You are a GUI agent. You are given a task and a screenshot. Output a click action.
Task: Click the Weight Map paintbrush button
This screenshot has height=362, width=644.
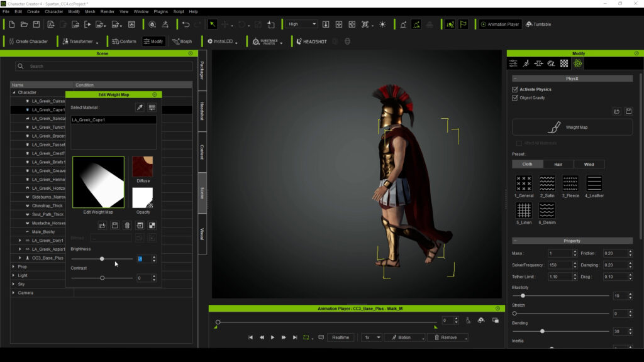pyautogui.click(x=572, y=127)
